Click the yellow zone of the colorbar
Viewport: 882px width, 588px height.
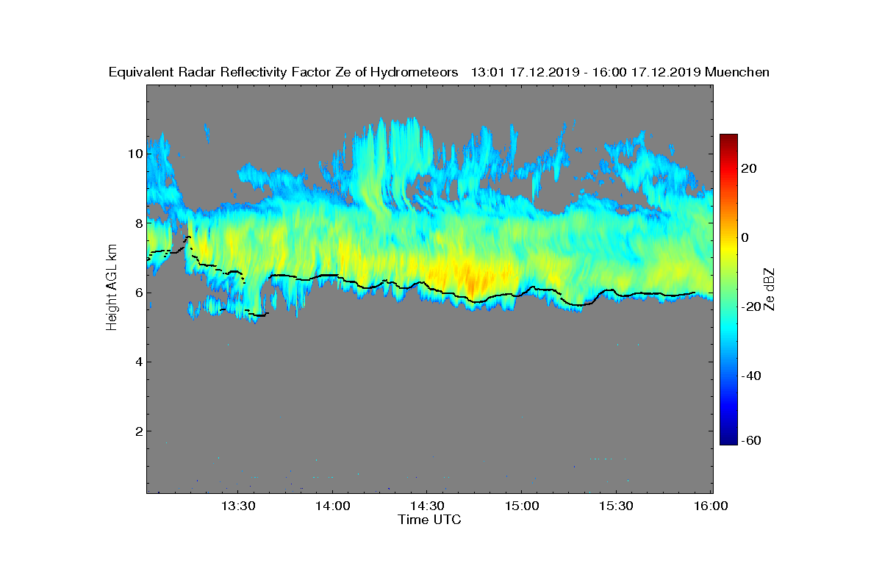point(728,246)
